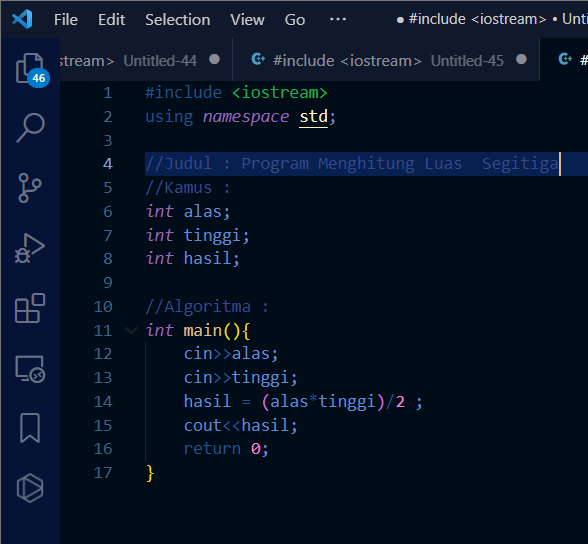The image size is (588, 544).
Task: Click the 'return 0;' statement
Action: tap(226, 449)
